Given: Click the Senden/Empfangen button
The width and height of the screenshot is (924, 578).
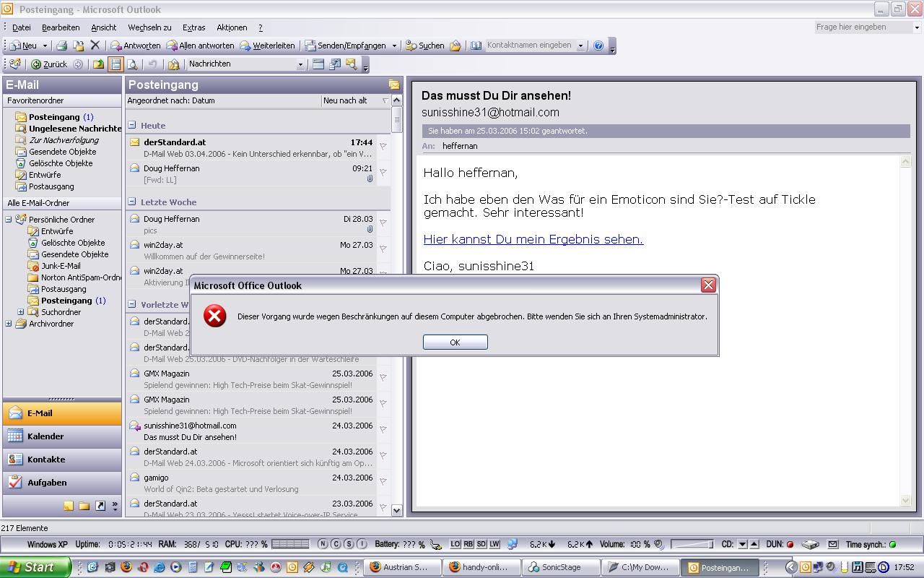Looking at the screenshot, I should pyautogui.click(x=346, y=46).
